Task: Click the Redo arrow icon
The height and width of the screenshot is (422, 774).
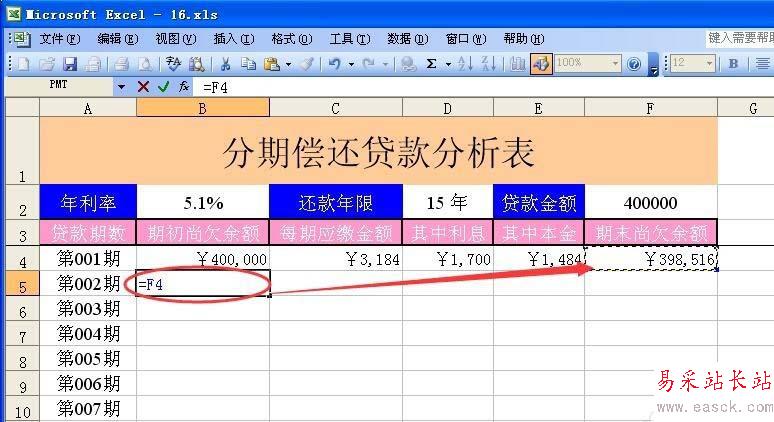Action: (x=368, y=64)
